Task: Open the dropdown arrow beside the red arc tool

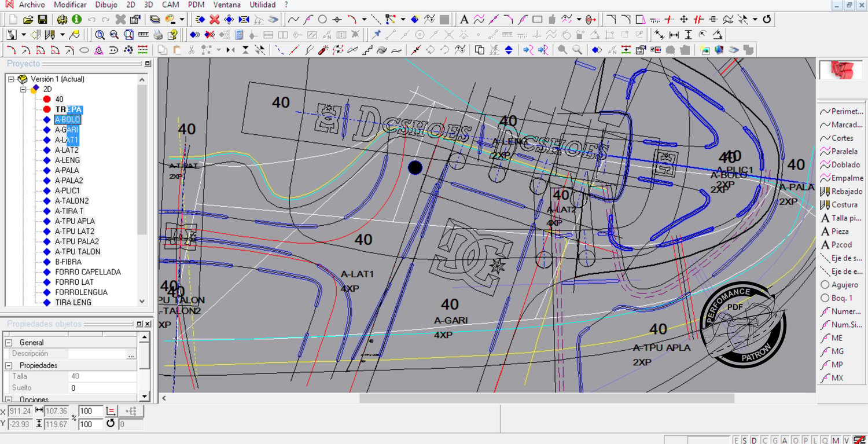Action: point(364,20)
